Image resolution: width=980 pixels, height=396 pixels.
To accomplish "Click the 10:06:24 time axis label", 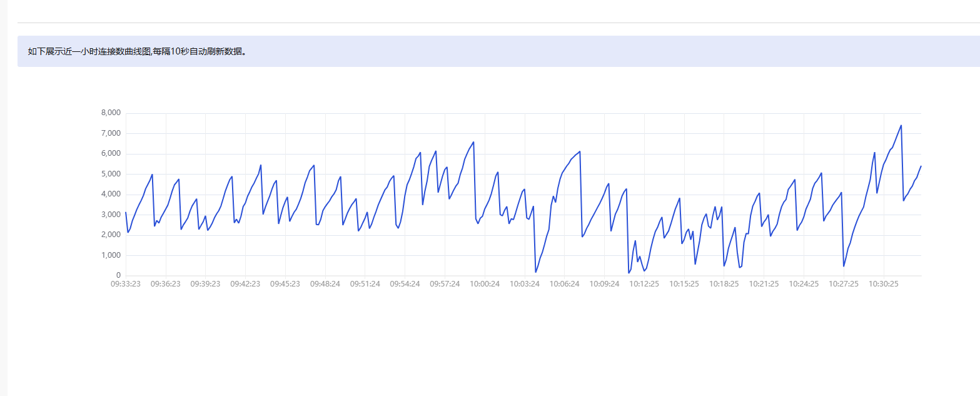I will tap(564, 284).
